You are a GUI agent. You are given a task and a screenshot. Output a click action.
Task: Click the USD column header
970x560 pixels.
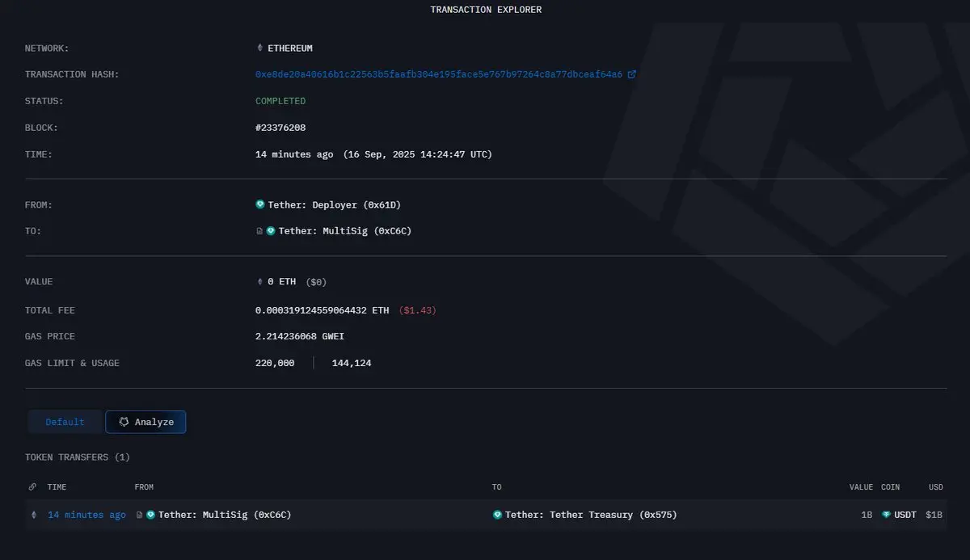click(936, 487)
